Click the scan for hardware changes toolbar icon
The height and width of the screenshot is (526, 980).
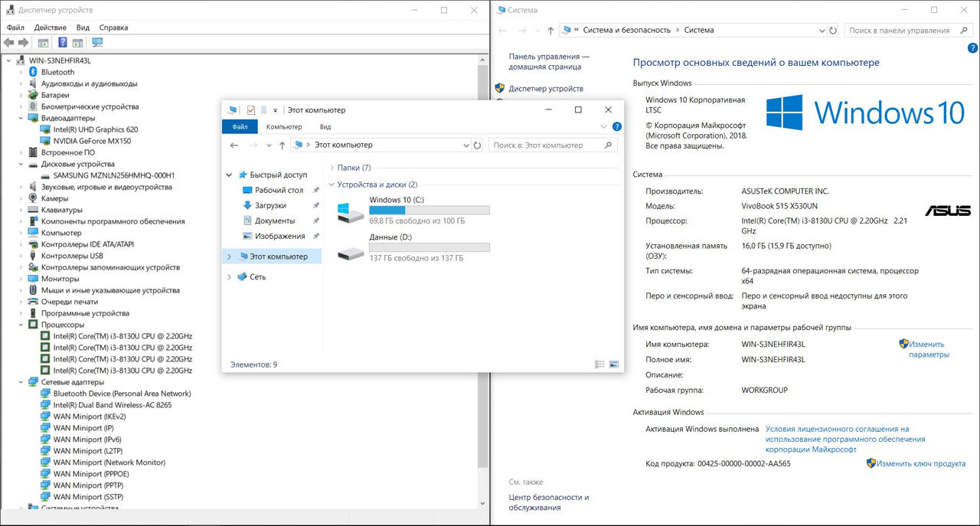[97, 43]
